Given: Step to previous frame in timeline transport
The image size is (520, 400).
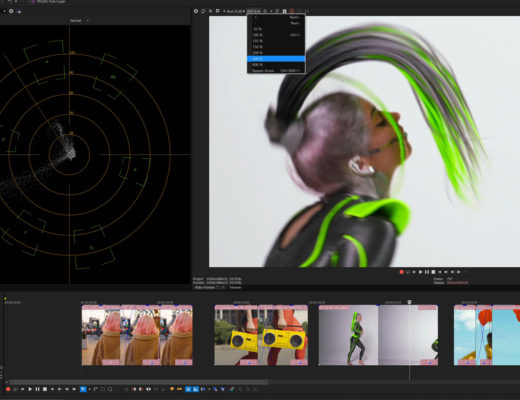Looking at the screenshot, I should point(67,389).
